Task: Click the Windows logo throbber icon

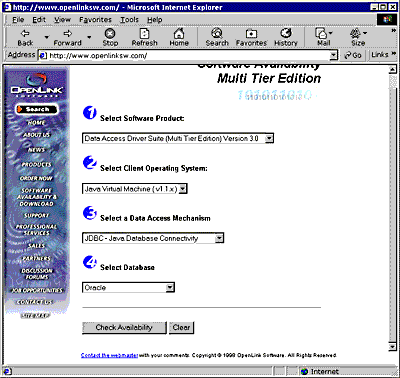Action: (x=387, y=19)
